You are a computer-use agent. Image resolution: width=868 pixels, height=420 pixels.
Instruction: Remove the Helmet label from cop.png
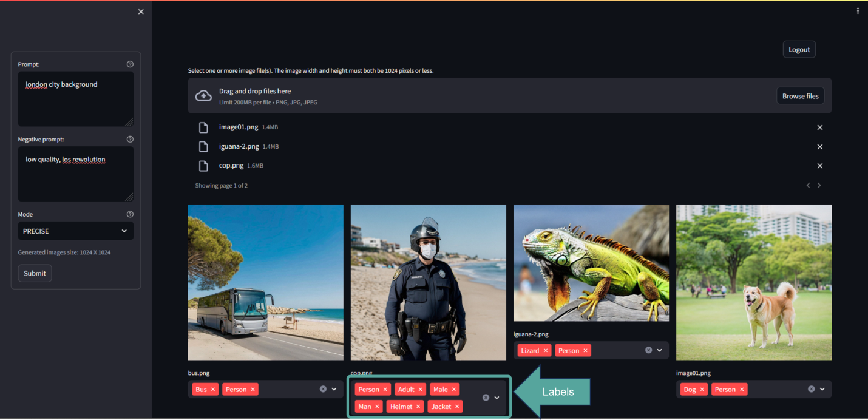click(x=418, y=406)
